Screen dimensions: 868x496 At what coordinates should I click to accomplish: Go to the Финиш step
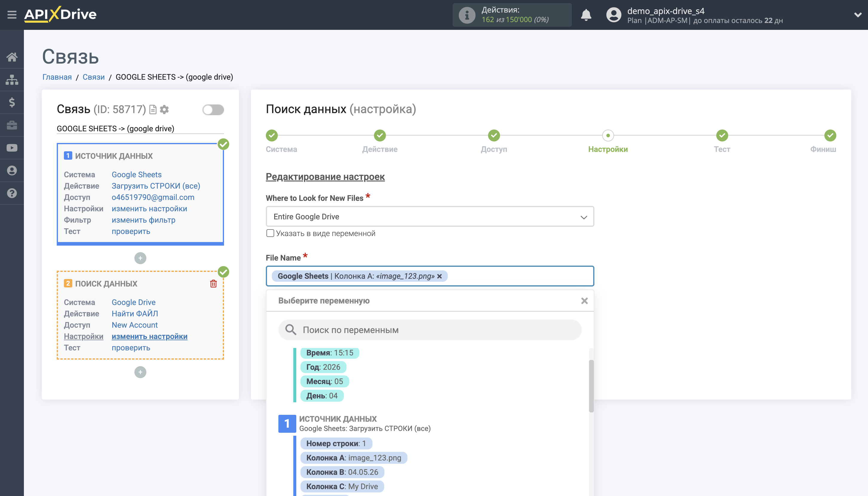point(830,135)
